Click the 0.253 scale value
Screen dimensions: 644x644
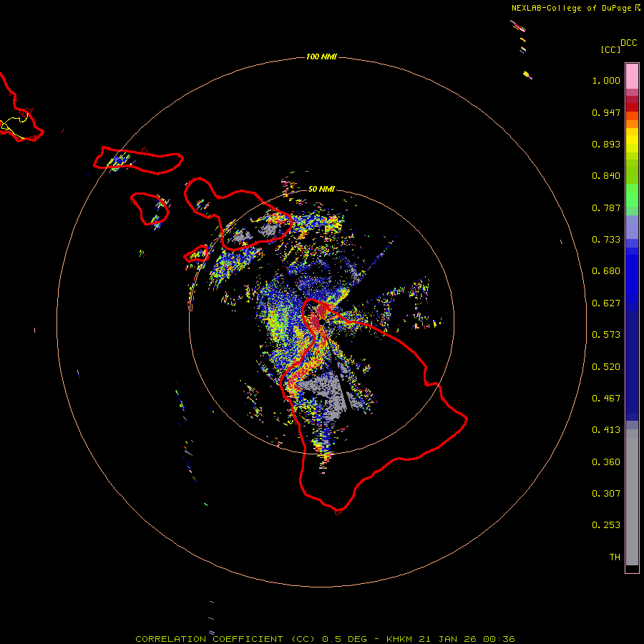606,525
